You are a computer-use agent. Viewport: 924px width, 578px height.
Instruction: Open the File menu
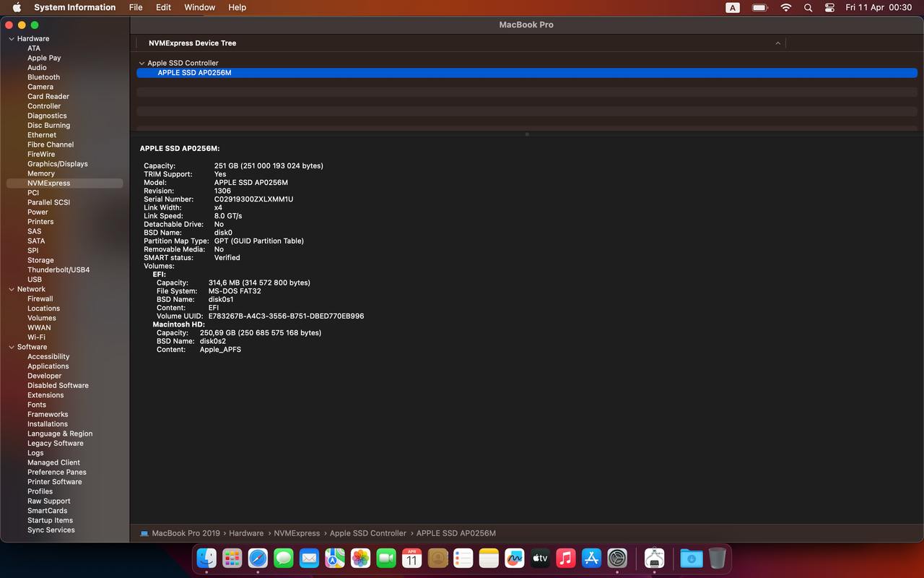coord(136,7)
